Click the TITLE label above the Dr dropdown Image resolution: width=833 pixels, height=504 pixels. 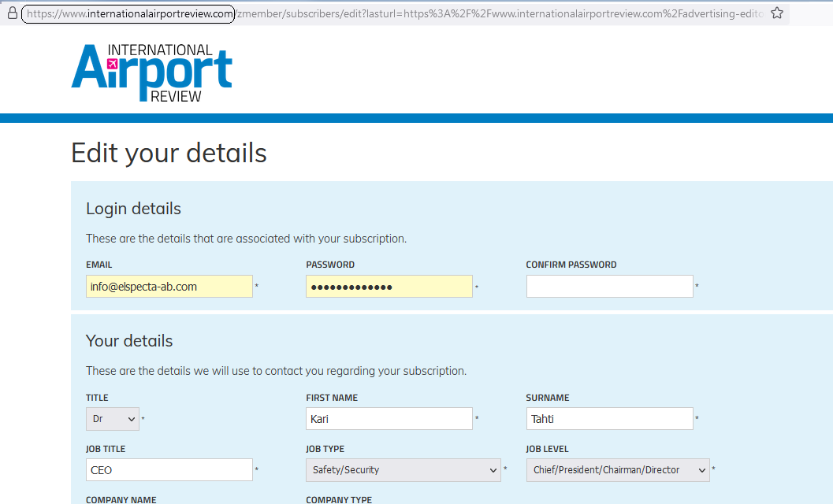[97, 398]
